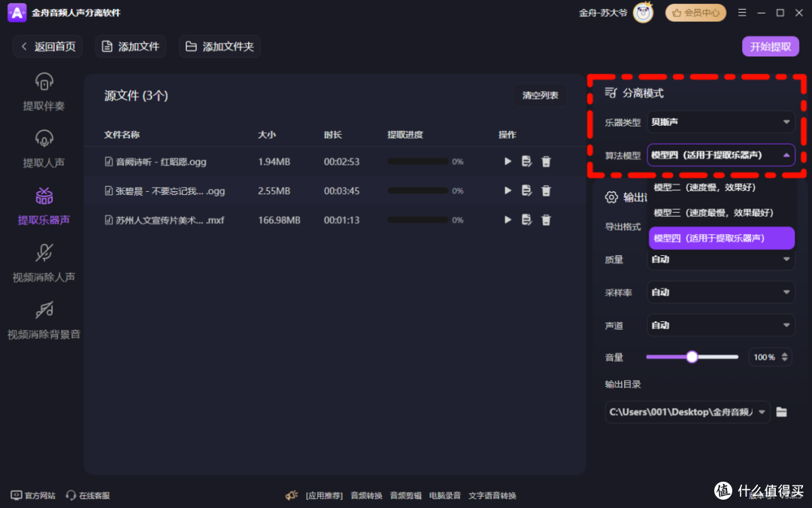Click 添加文件夹 button

pyautogui.click(x=220, y=46)
